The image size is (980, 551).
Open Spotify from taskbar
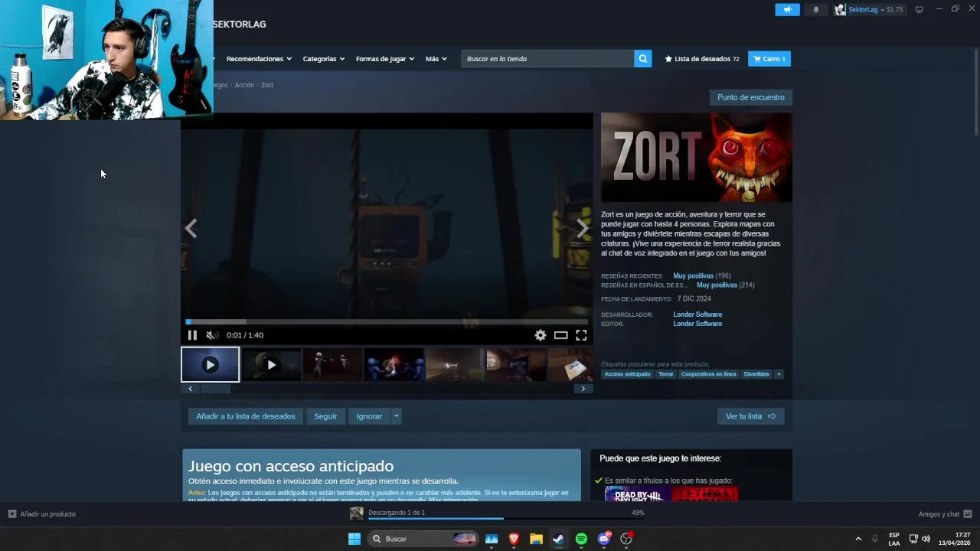point(581,539)
